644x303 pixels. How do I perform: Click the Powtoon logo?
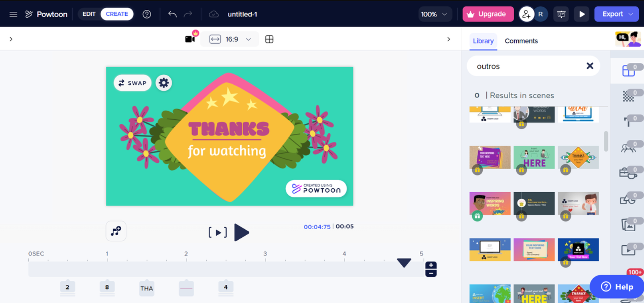pos(46,14)
